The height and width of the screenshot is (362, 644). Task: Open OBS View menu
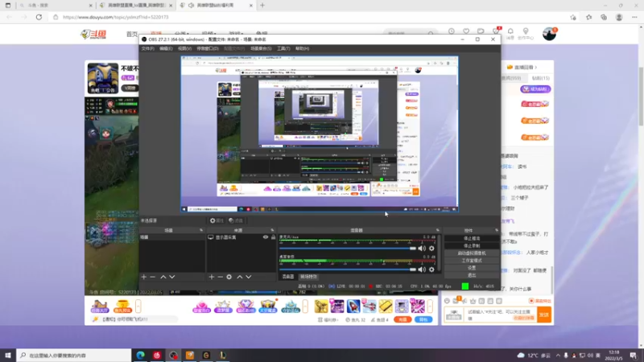click(184, 48)
